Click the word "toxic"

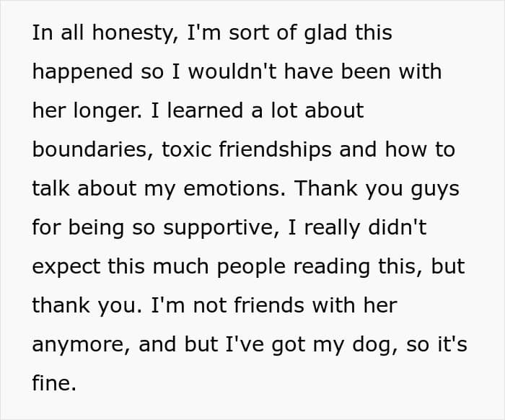(186, 150)
